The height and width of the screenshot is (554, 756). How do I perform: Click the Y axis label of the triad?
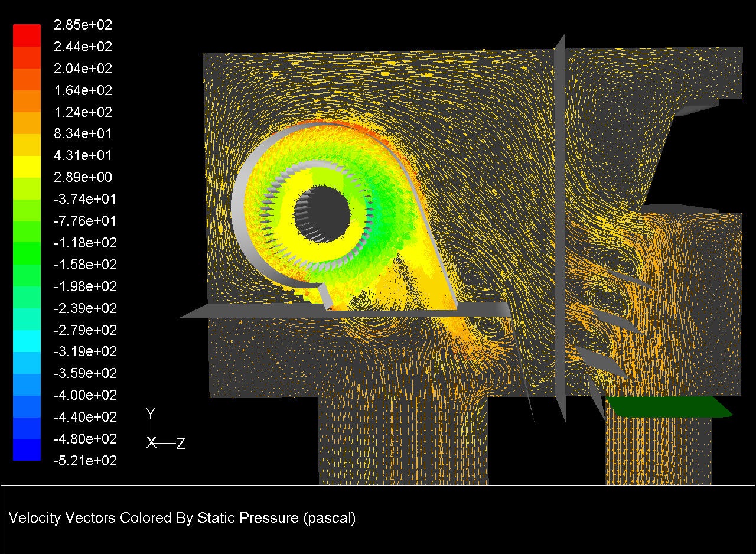tap(151, 412)
